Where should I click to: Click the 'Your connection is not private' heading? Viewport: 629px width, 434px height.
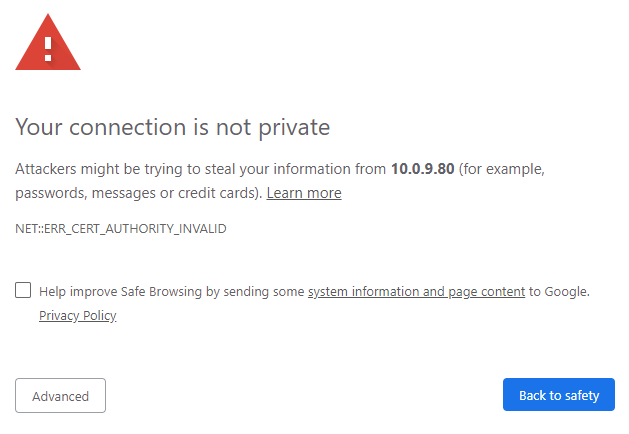(172, 128)
